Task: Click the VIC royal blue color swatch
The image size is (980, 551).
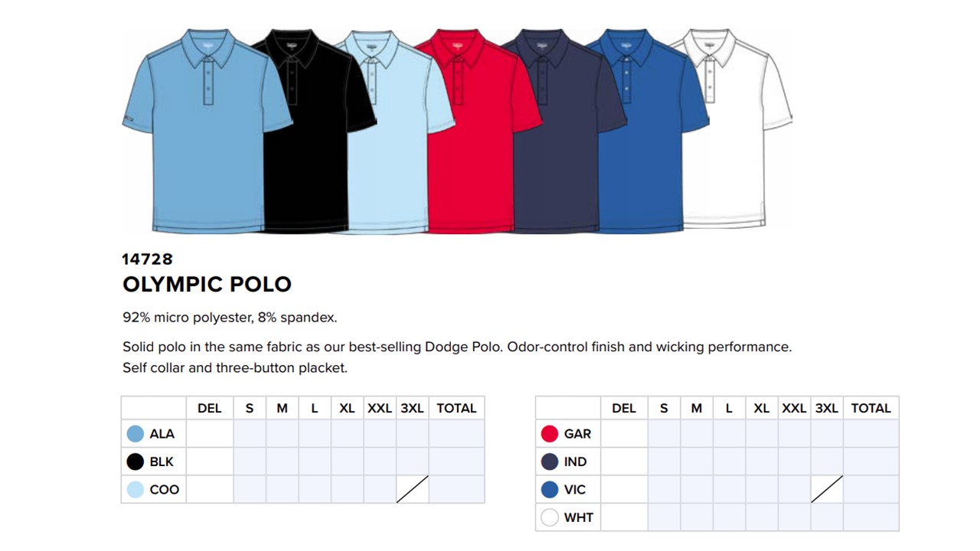Action: point(550,490)
